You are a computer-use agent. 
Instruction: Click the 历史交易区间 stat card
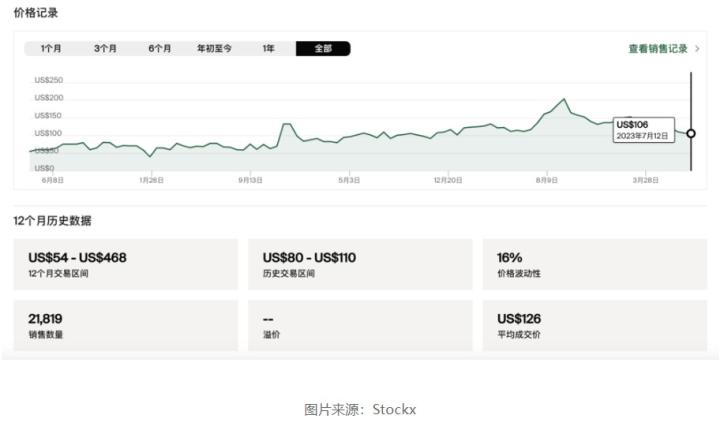pyautogui.click(x=360, y=264)
